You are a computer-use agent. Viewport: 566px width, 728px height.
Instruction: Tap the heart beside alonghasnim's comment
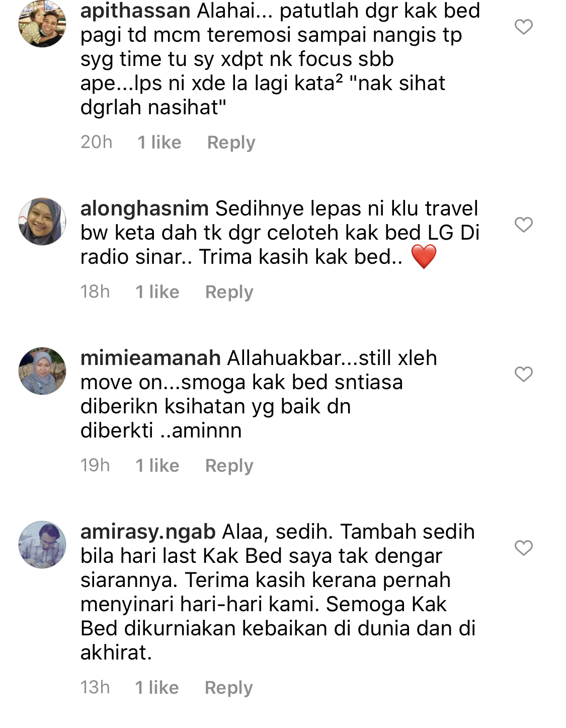point(523,225)
